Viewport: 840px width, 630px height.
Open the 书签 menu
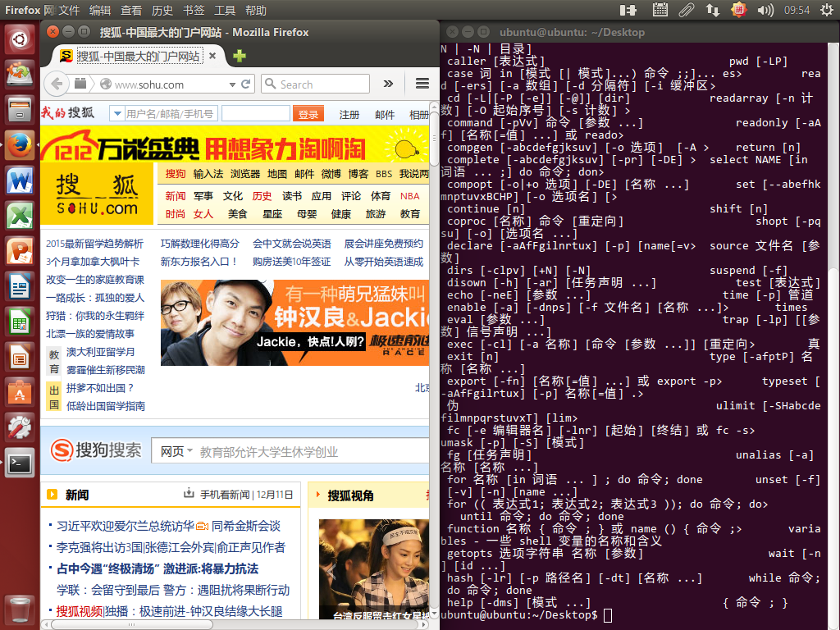[194, 10]
